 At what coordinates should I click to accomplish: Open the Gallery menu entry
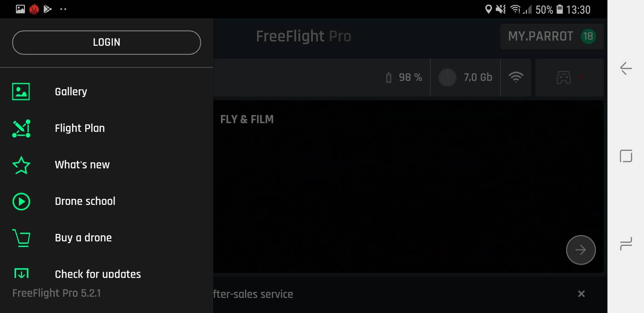(71, 91)
